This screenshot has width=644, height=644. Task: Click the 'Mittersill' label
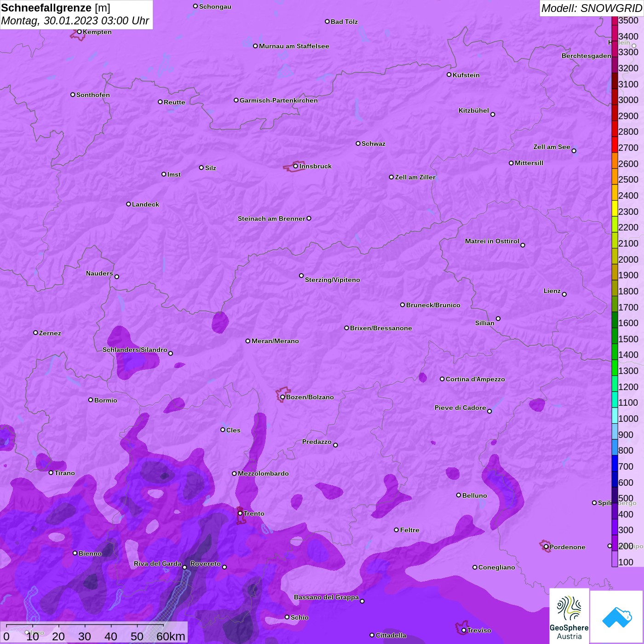(x=529, y=163)
